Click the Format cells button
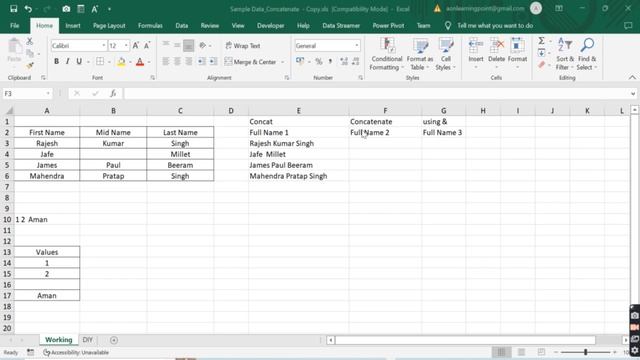 click(x=518, y=53)
